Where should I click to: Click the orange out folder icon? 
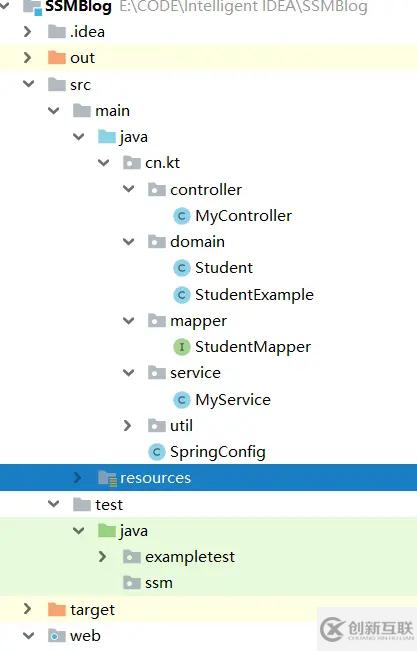(x=57, y=58)
